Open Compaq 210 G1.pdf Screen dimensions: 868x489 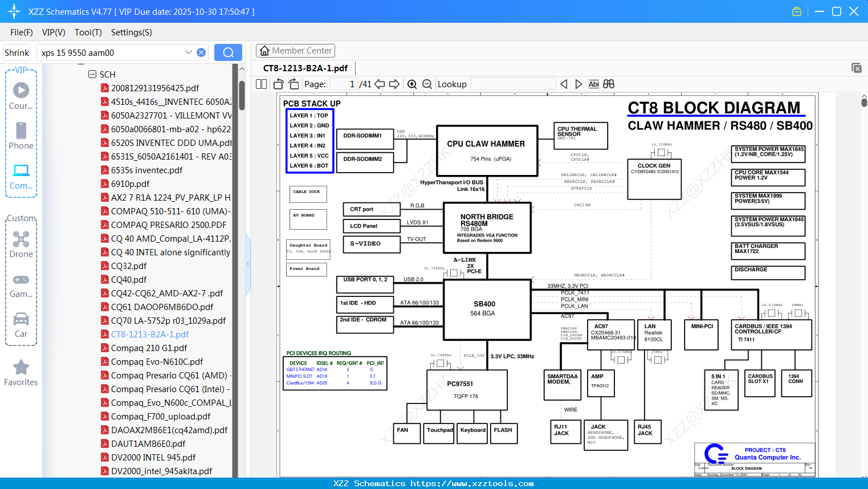pyautogui.click(x=149, y=348)
